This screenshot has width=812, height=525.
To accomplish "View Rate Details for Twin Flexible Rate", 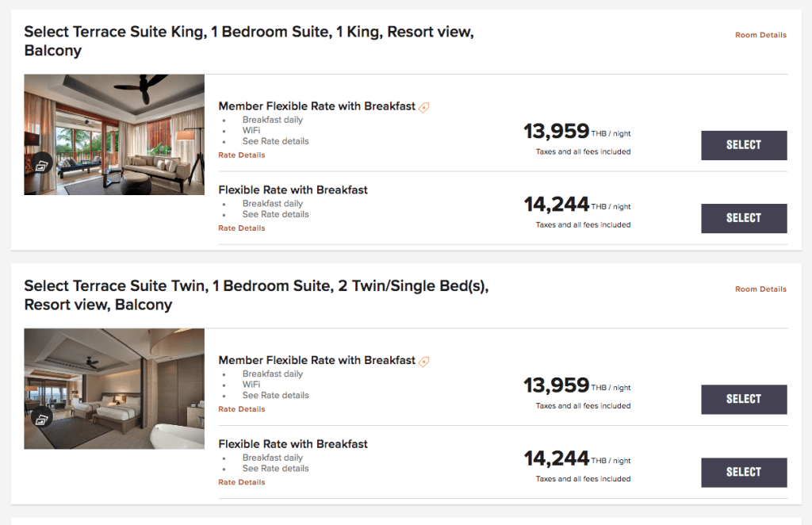I will (242, 482).
